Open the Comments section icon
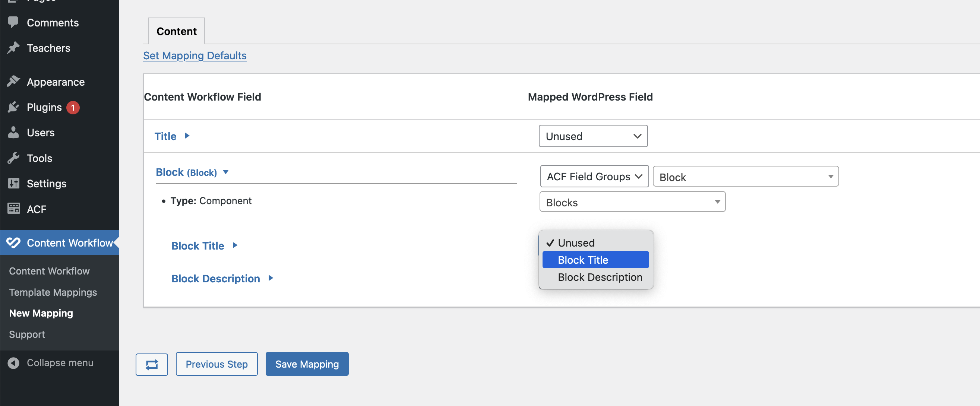This screenshot has width=980, height=406. tap(14, 22)
